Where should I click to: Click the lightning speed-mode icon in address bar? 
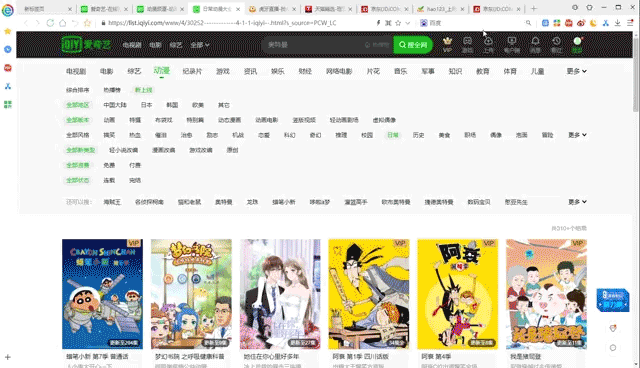click(x=378, y=23)
